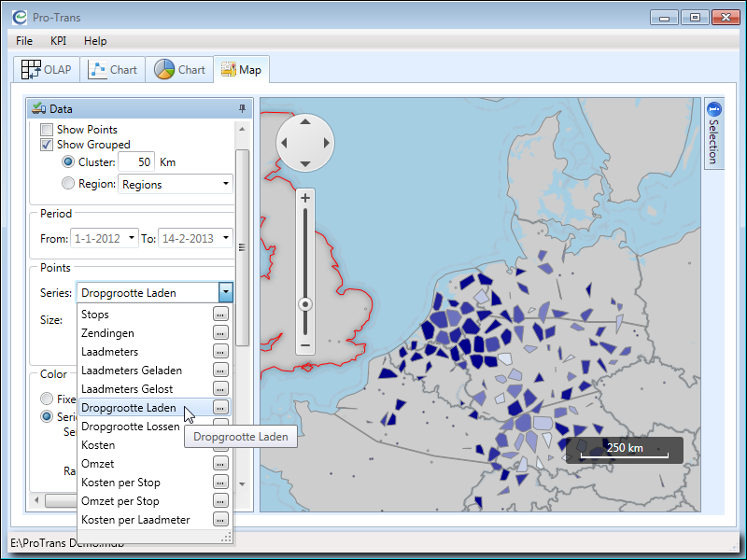Select the Region radio button

(68, 184)
